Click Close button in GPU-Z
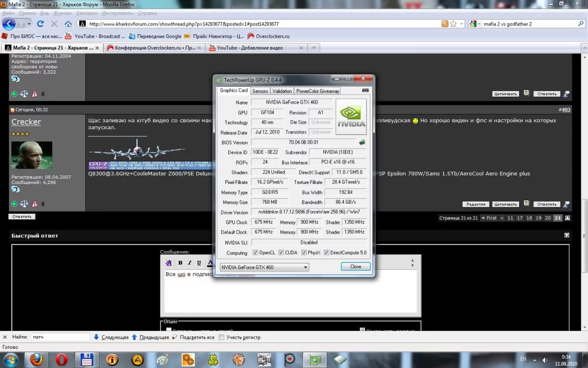This screenshot has width=588, height=368. (356, 266)
